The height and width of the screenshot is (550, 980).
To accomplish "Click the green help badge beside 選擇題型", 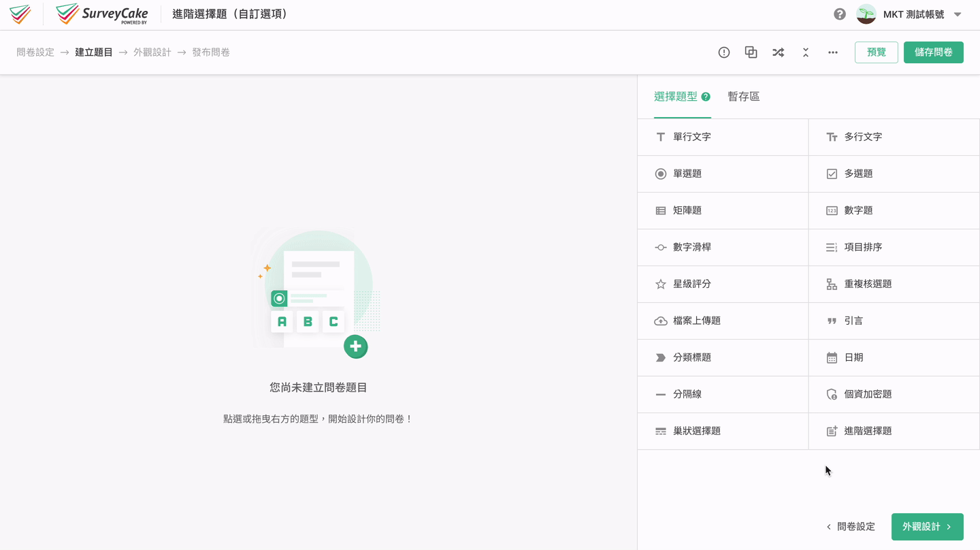I will [x=706, y=97].
